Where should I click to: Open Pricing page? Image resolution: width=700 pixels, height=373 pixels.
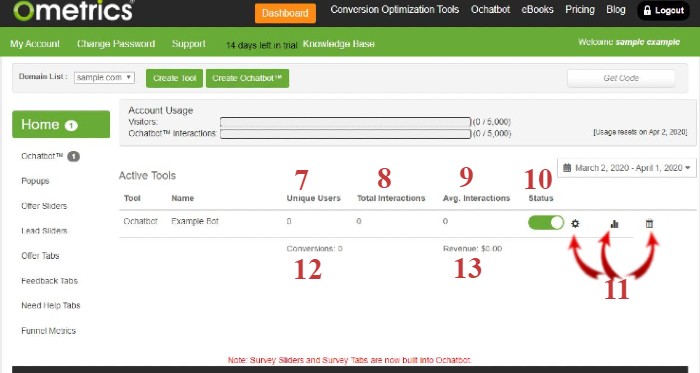point(580,9)
